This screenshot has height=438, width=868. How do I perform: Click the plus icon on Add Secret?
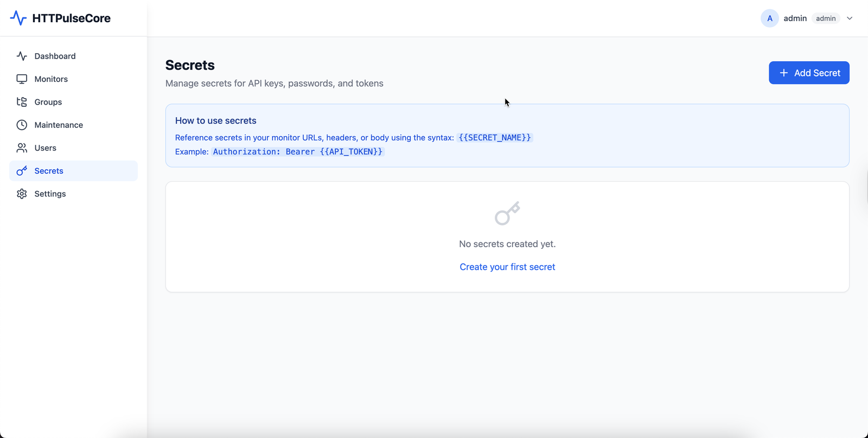pyautogui.click(x=783, y=73)
